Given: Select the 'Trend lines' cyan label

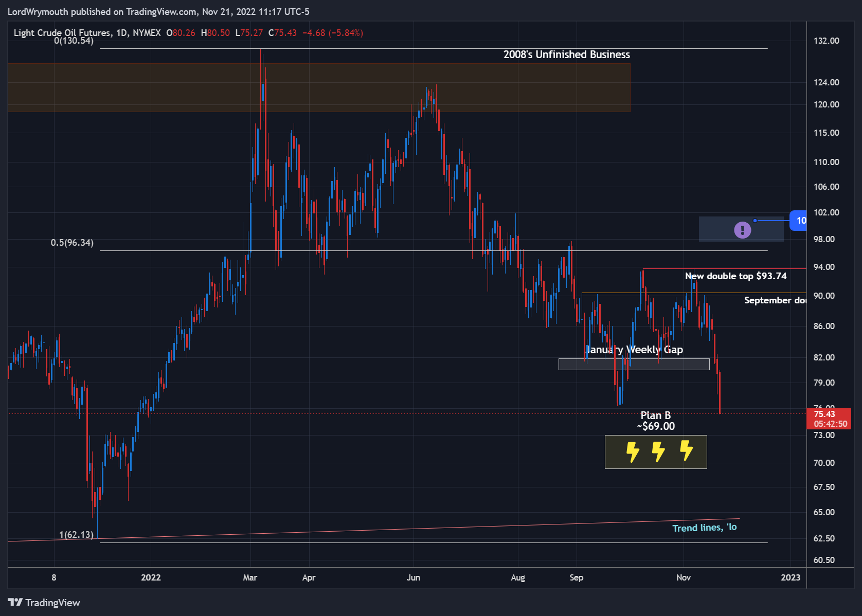Looking at the screenshot, I should pos(705,528).
